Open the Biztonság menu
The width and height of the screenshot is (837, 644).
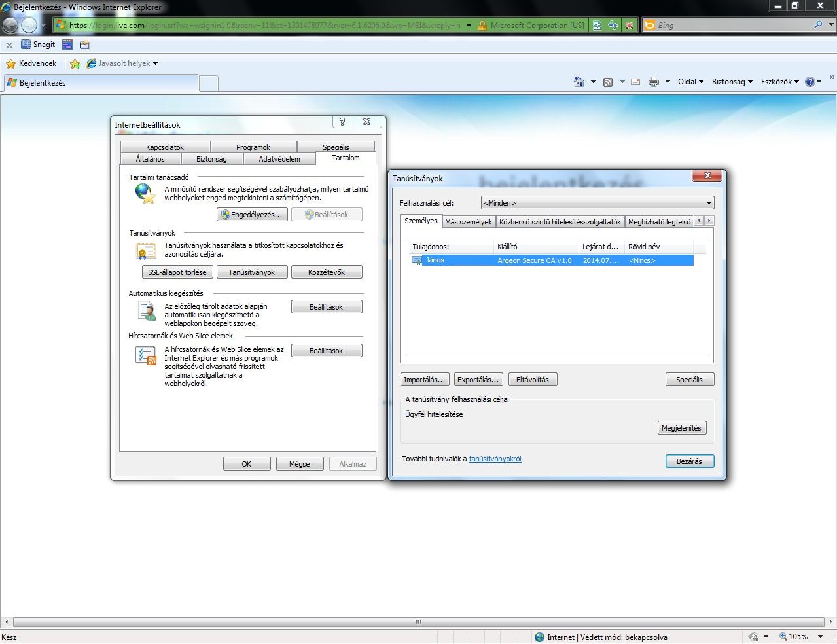coord(732,82)
